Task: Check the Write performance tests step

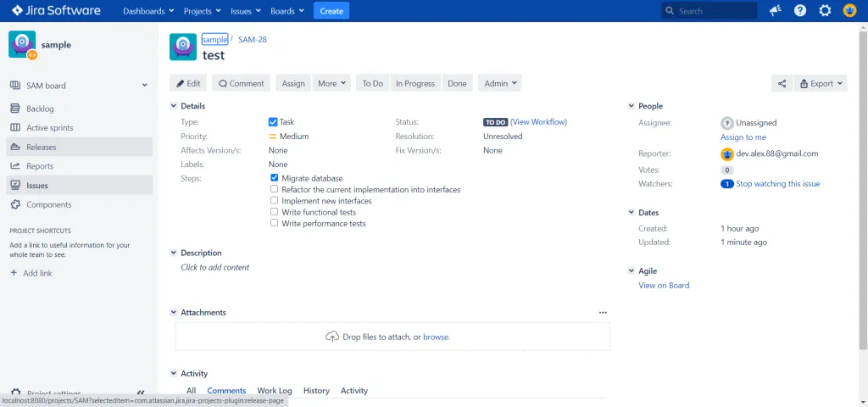Action: [274, 223]
